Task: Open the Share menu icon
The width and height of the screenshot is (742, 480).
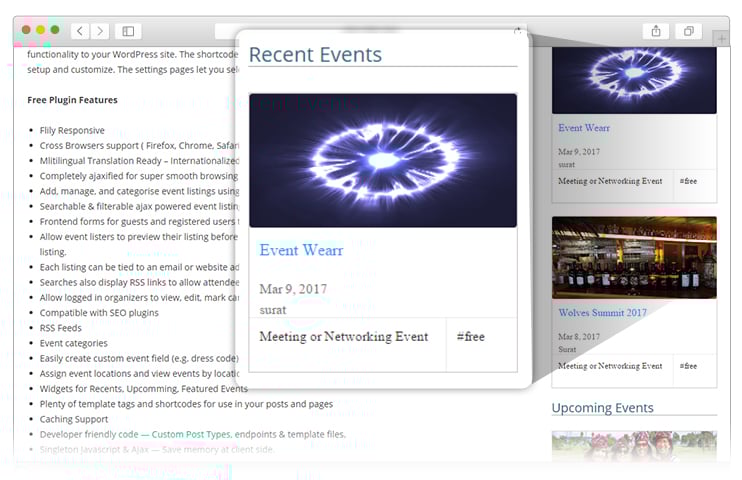Action: click(656, 31)
